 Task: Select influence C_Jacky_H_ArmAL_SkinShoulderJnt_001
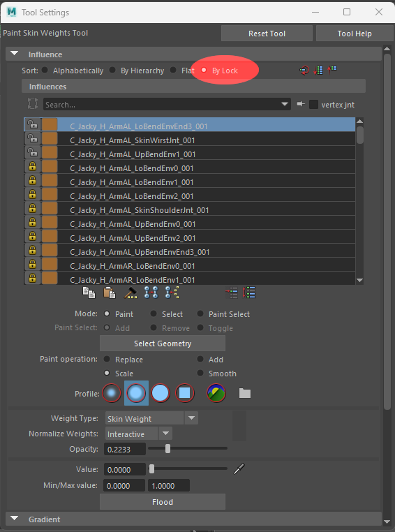190,210
